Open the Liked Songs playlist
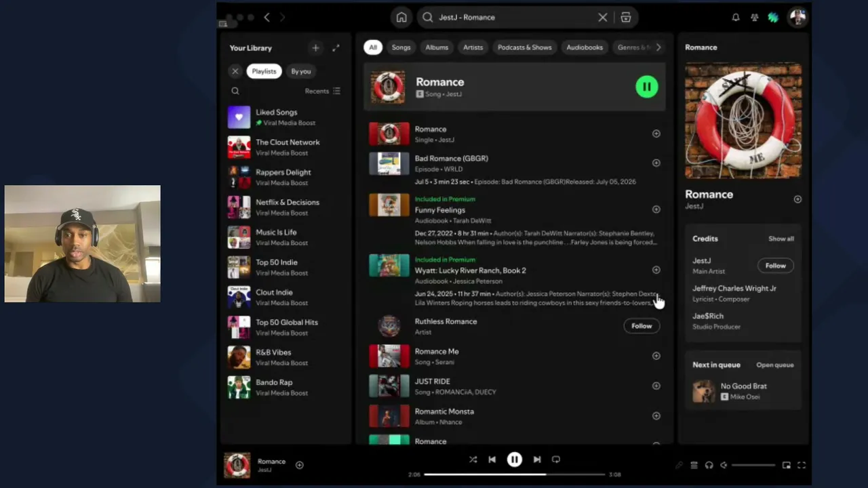Viewport: 868px width, 488px height. [285, 117]
